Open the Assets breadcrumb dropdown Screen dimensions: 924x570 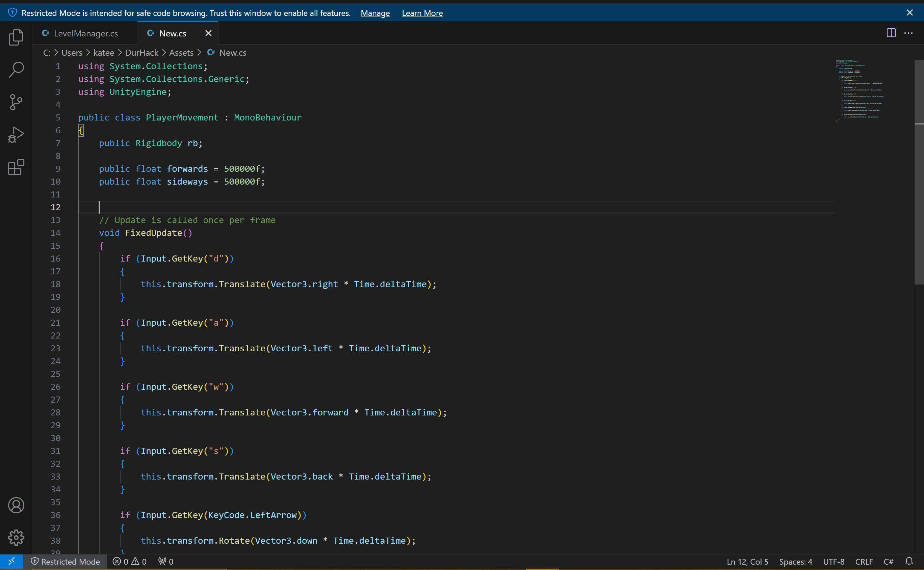tap(181, 52)
